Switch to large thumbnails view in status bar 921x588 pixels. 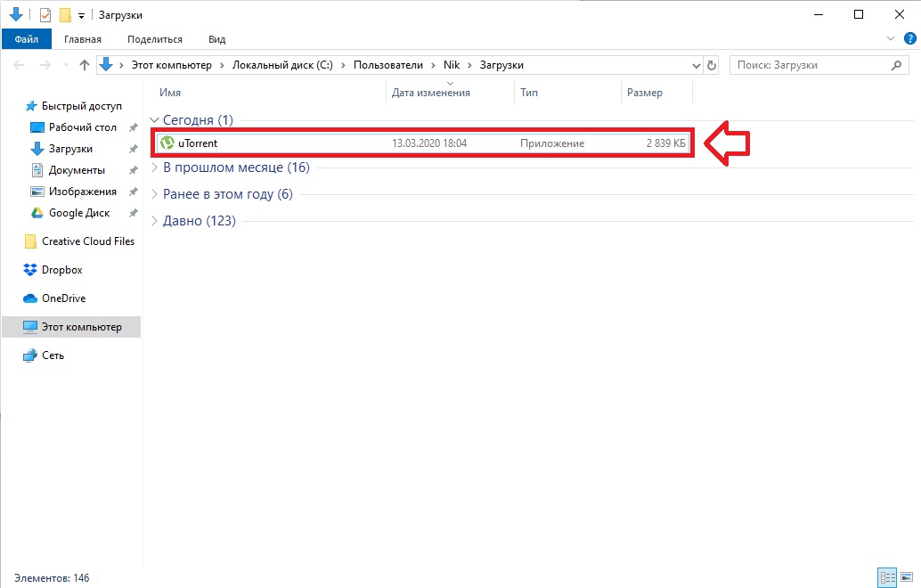pos(907,577)
